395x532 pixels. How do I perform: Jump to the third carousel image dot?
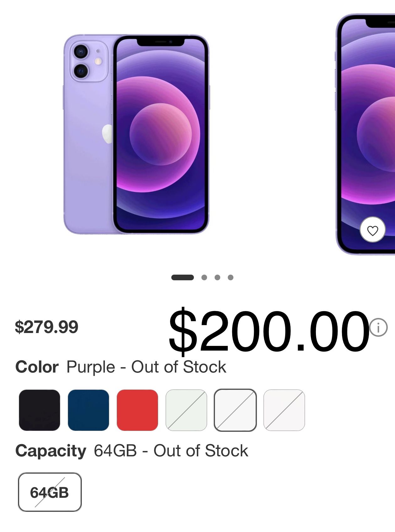coord(217,277)
